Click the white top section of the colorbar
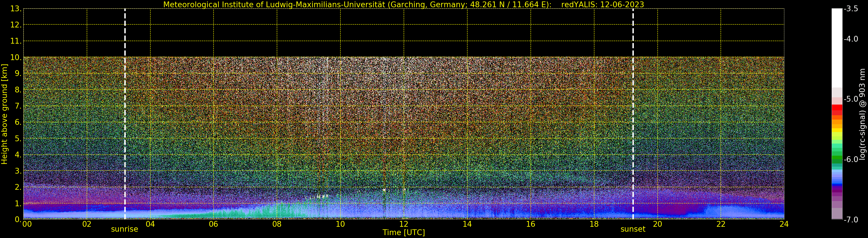 coord(837,48)
